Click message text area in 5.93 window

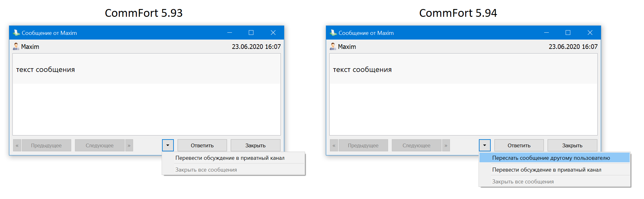[x=146, y=94]
